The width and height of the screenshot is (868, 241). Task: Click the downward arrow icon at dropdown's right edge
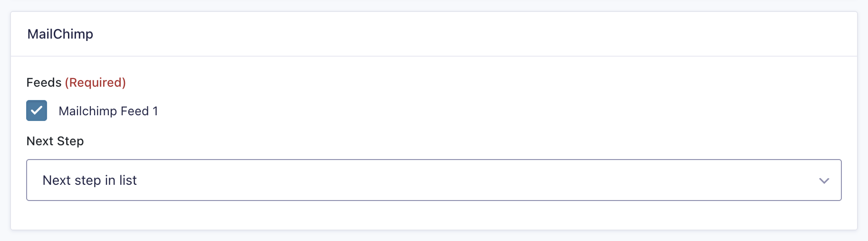pyautogui.click(x=824, y=181)
